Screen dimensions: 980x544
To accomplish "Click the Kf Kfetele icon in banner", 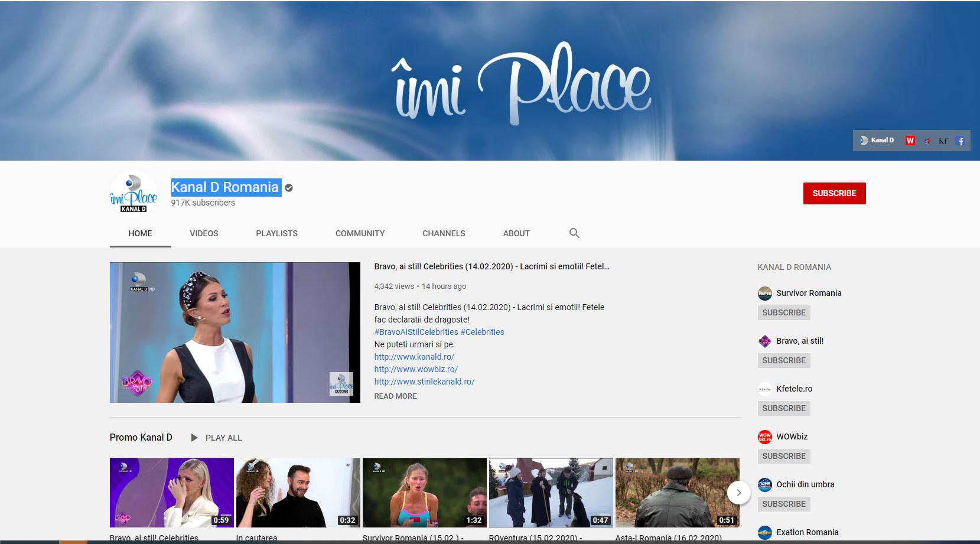I will coord(943,141).
